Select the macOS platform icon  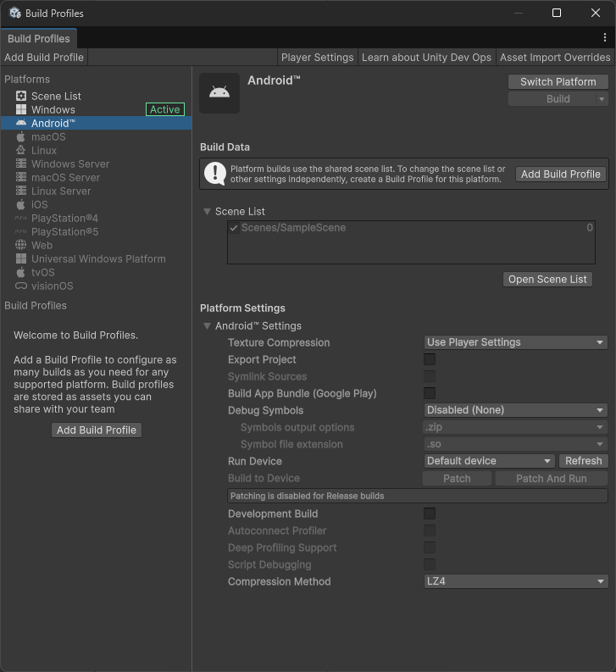(x=21, y=136)
